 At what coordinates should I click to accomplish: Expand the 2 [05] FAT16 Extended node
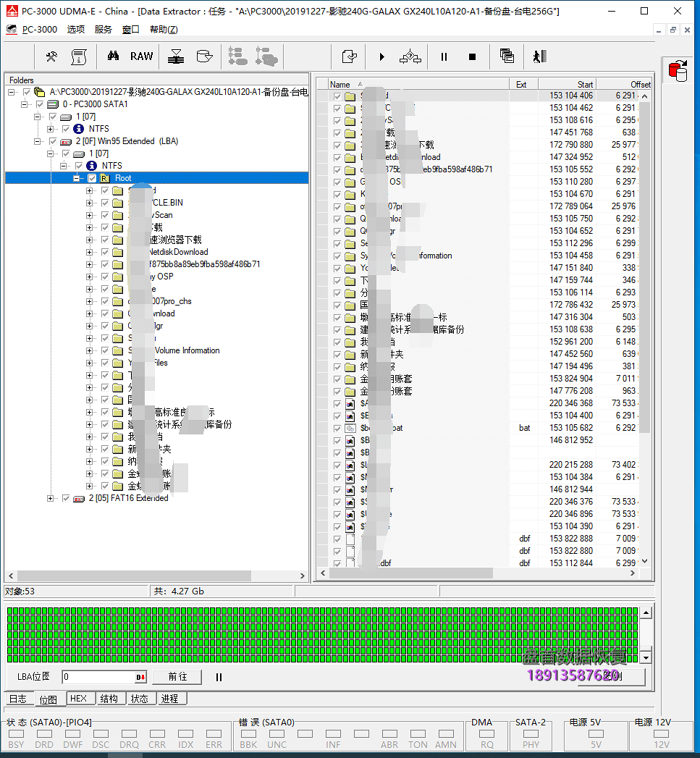click(x=50, y=498)
